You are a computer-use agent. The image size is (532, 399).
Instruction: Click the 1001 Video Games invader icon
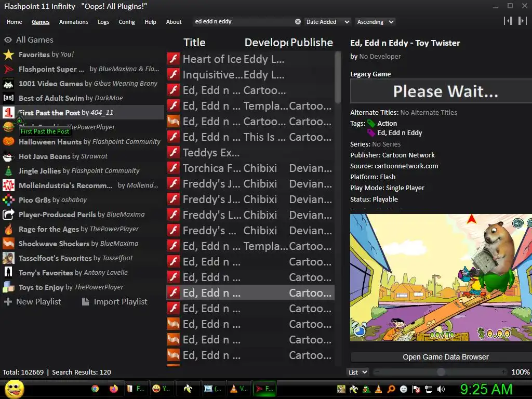(x=8, y=84)
